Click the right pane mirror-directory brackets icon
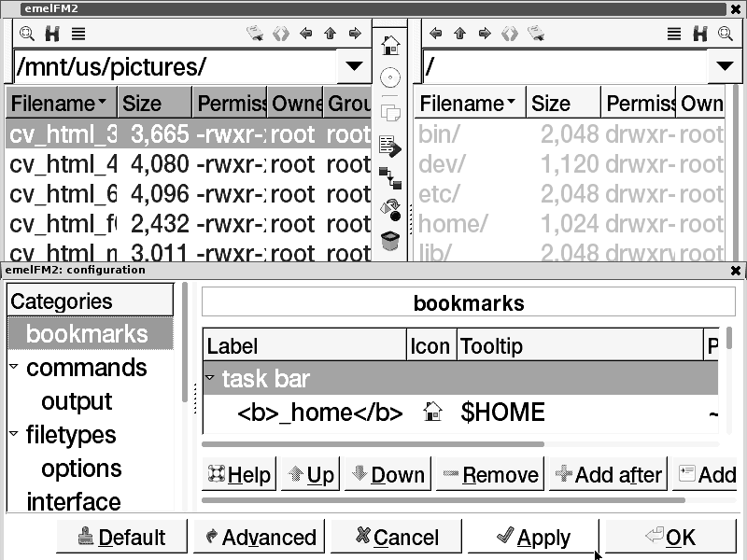 tap(509, 34)
